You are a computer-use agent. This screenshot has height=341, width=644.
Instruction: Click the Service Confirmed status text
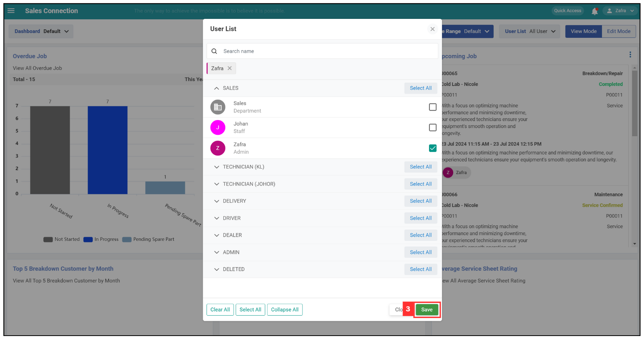pyautogui.click(x=602, y=206)
